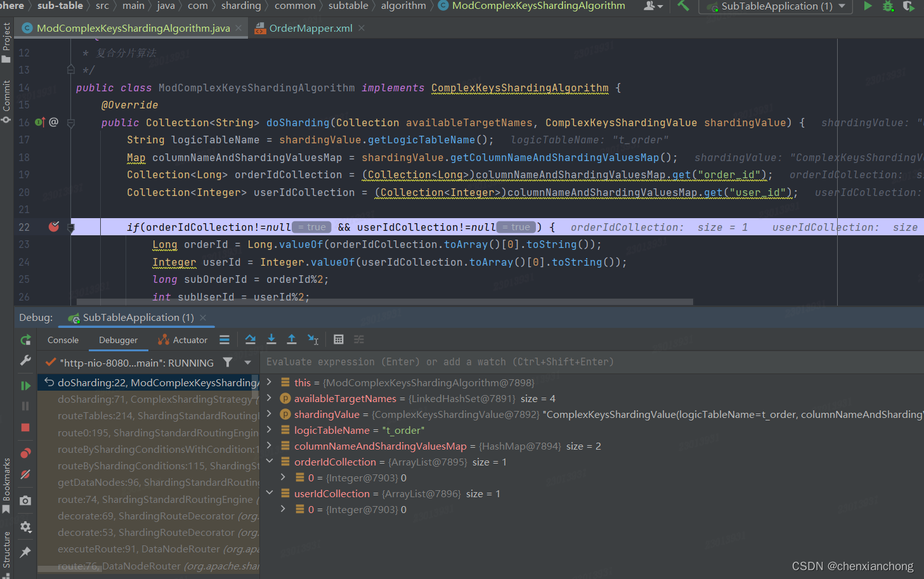Select the http-nio-8080 main RUNNING thread

pyautogui.click(x=129, y=363)
